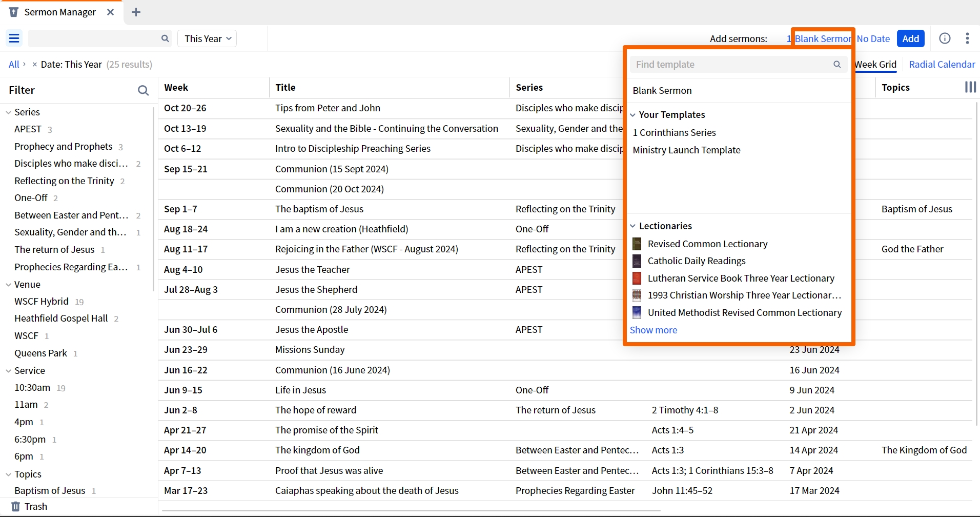Sort by the Series column header
The image size is (980, 517).
click(x=529, y=88)
